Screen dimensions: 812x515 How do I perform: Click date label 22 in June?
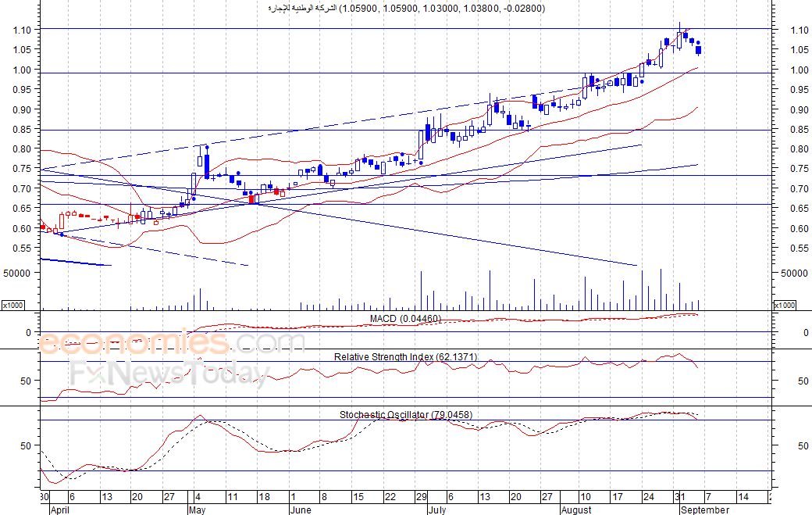[390, 497]
